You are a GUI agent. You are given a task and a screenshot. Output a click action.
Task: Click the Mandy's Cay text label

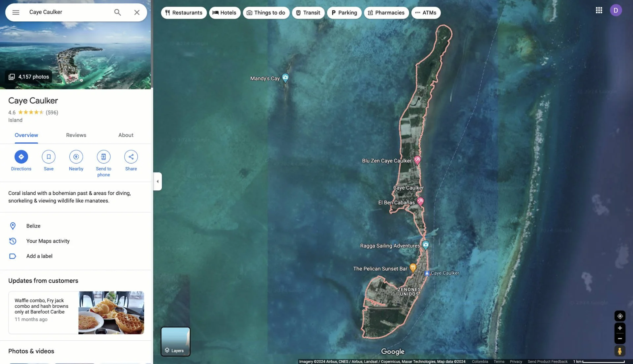pyautogui.click(x=265, y=78)
